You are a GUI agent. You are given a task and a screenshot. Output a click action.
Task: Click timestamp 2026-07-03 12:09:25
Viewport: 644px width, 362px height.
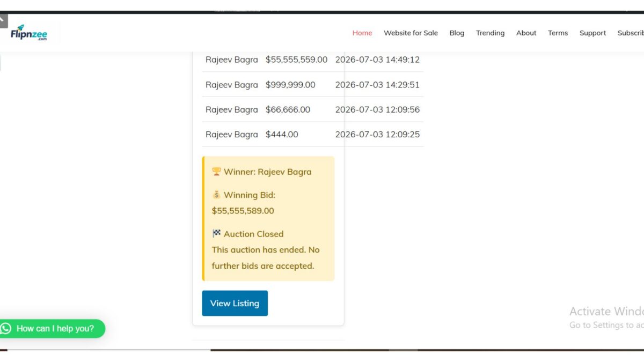click(377, 135)
